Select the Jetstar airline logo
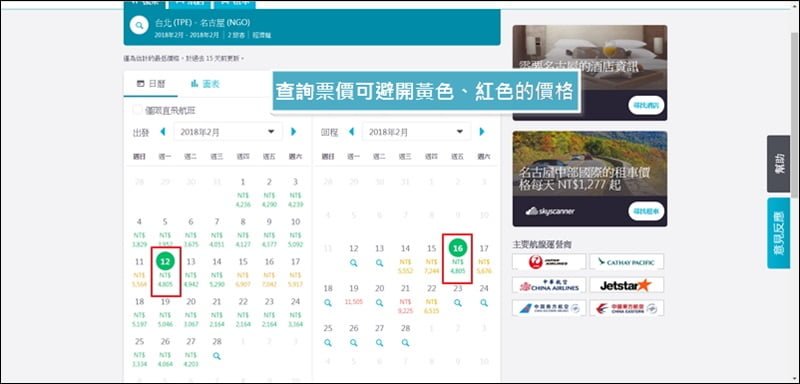Image resolution: width=800 pixels, height=384 pixels. [x=627, y=285]
